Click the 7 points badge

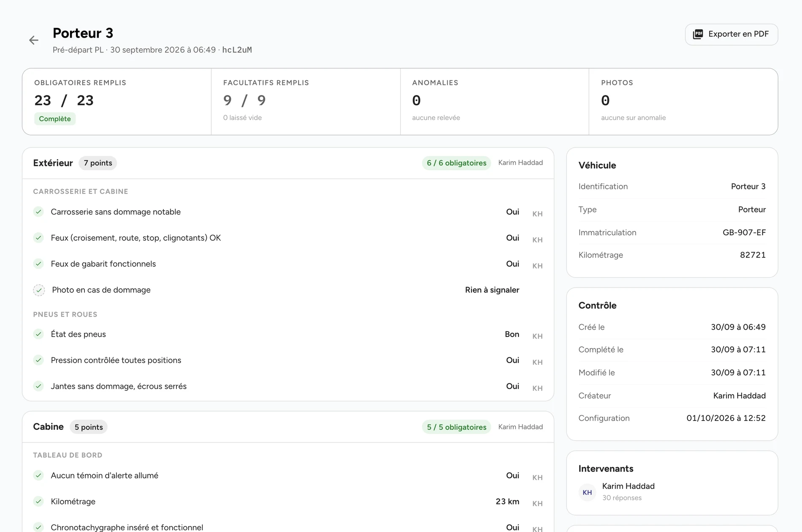click(x=98, y=163)
